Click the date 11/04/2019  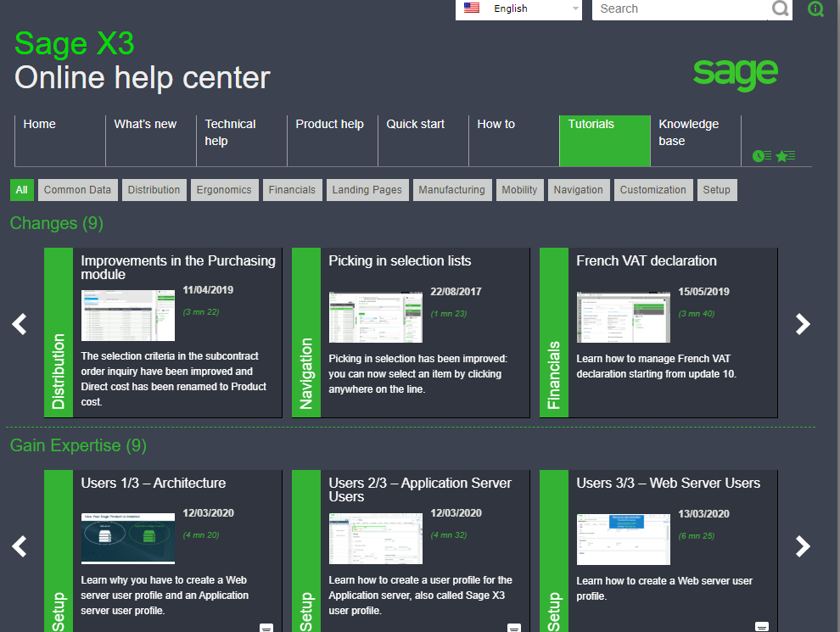point(209,290)
